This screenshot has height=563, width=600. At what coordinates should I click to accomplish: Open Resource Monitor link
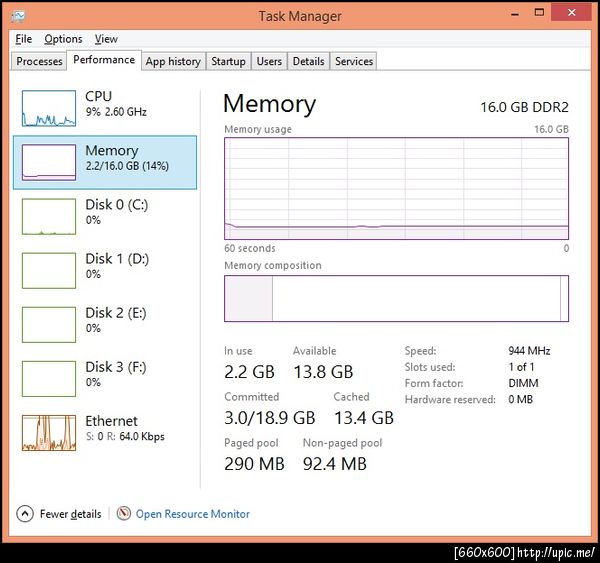click(x=193, y=514)
